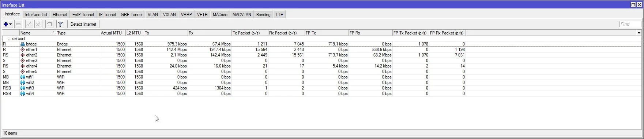This screenshot has width=644, height=139.
Task: Open the IP Tunnel tab
Action: click(x=107, y=15)
